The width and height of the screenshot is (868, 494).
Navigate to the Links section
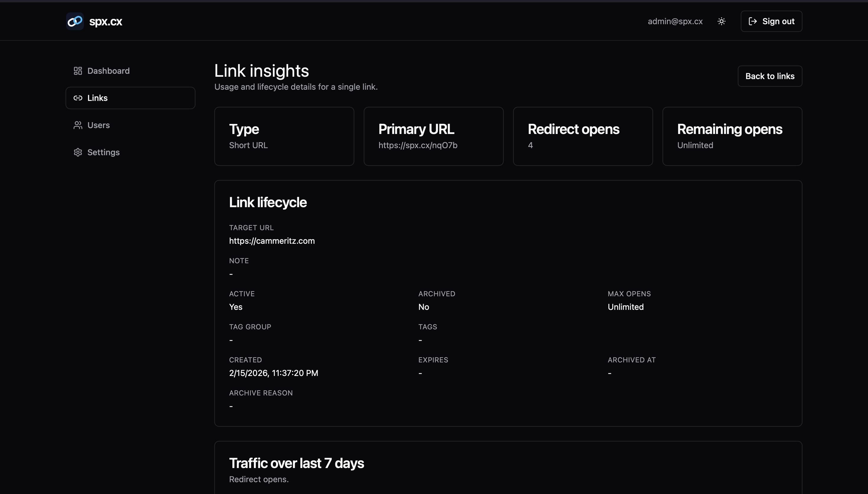[97, 98]
